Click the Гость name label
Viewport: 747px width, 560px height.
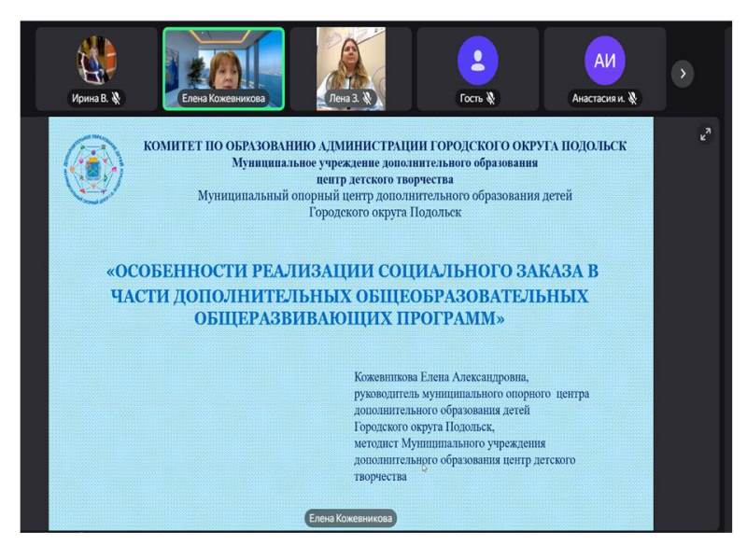pos(471,98)
